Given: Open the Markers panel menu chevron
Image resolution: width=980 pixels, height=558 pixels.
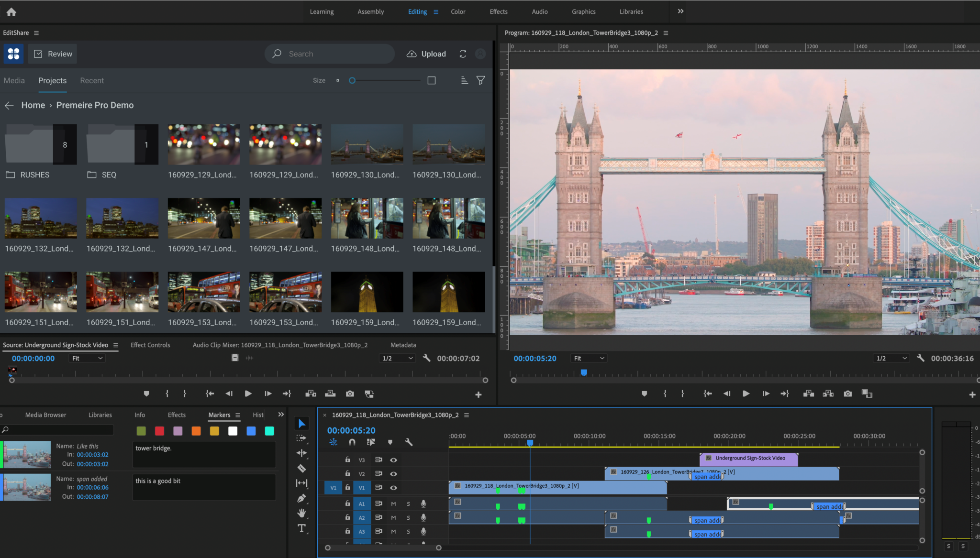Looking at the screenshot, I should (237, 415).
